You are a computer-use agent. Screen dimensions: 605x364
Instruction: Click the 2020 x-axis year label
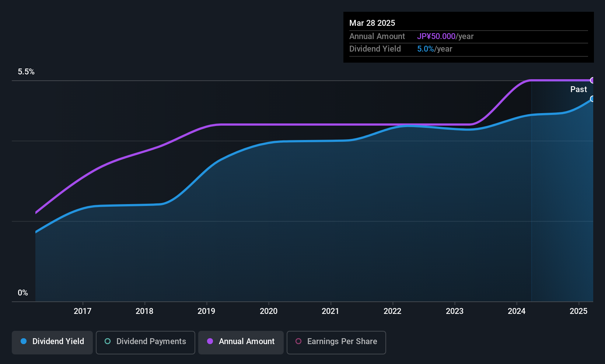[x=269, y=311]
